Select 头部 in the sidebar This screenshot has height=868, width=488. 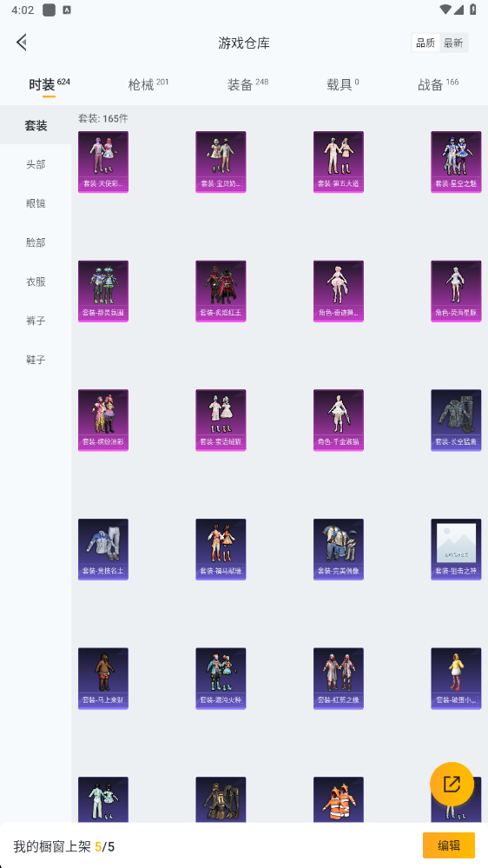coord(36,164)
